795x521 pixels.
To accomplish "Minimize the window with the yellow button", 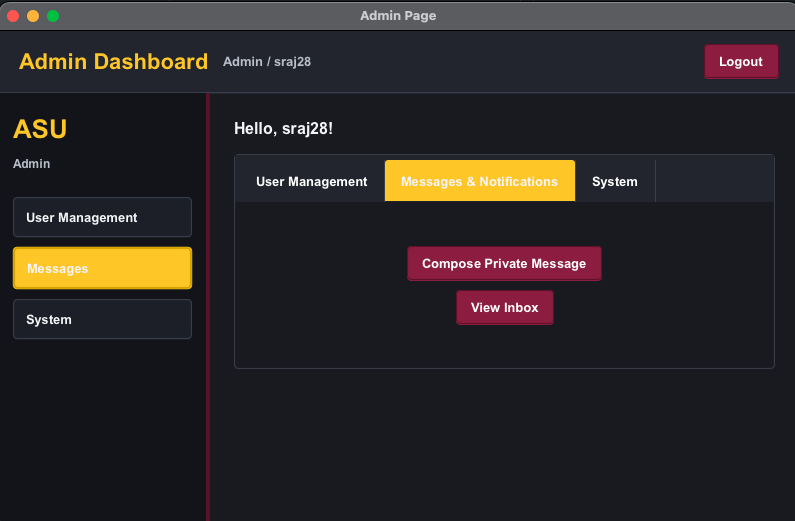I will [x=33, y=16].
